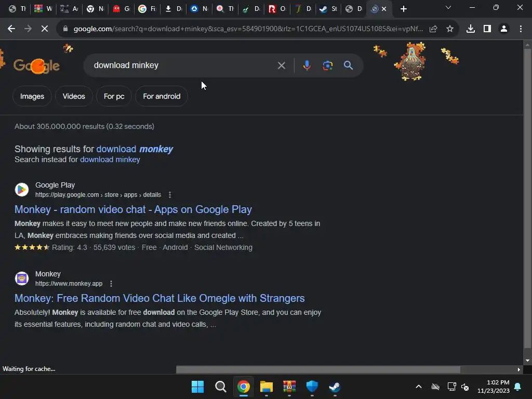Open the Chrome profile menu
The image size is (532, 399).
pyautogui.click(x=504, y=29)
